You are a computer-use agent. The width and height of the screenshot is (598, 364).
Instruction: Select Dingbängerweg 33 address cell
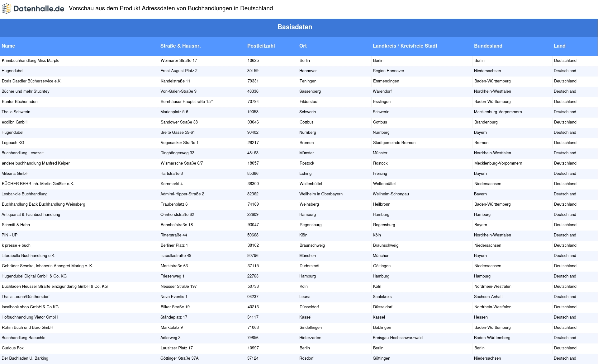pyautogui.click(x=177, y=153)
